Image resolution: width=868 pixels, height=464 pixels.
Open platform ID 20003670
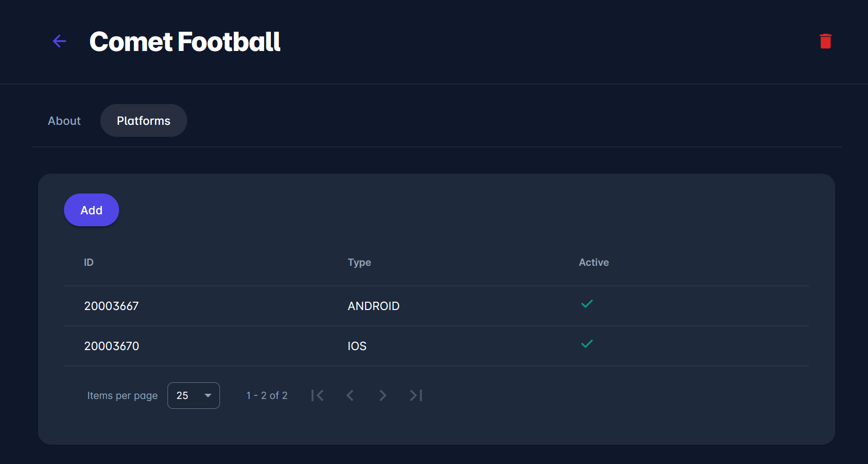point(112,346)
